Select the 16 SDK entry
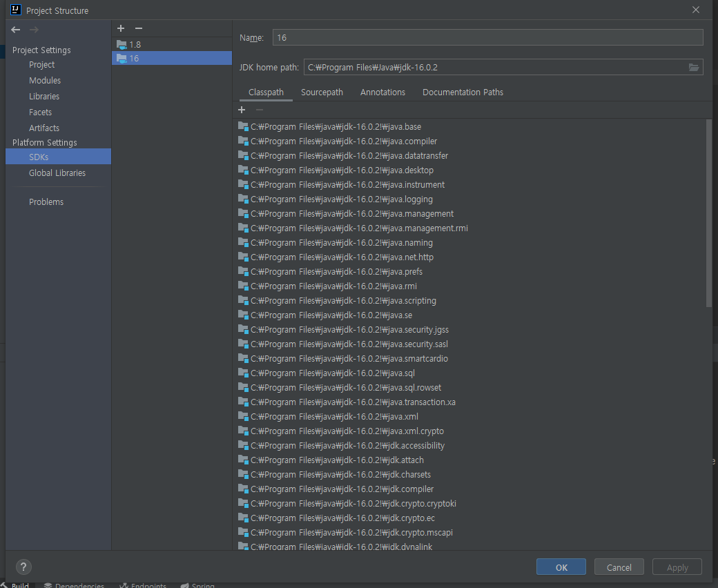The image size is (718, 588). [172, 58]
